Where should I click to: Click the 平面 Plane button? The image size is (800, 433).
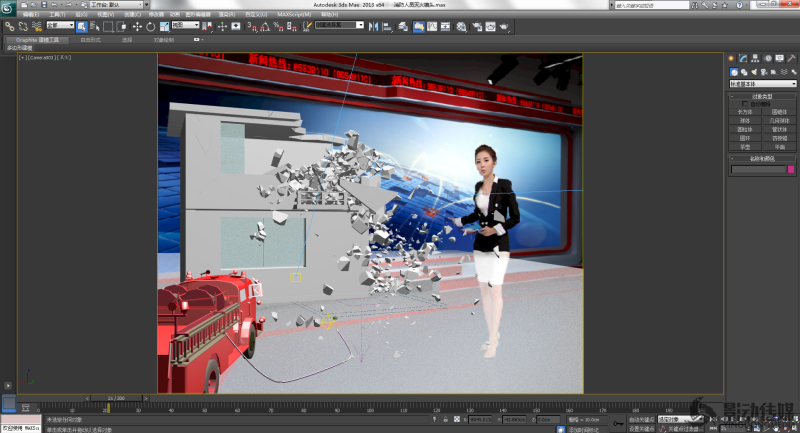(779, 147)
